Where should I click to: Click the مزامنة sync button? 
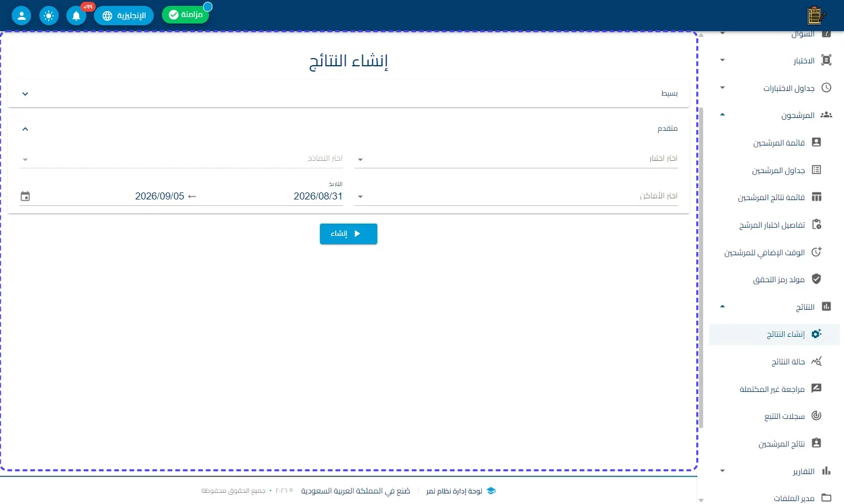(x=185, y=15)
